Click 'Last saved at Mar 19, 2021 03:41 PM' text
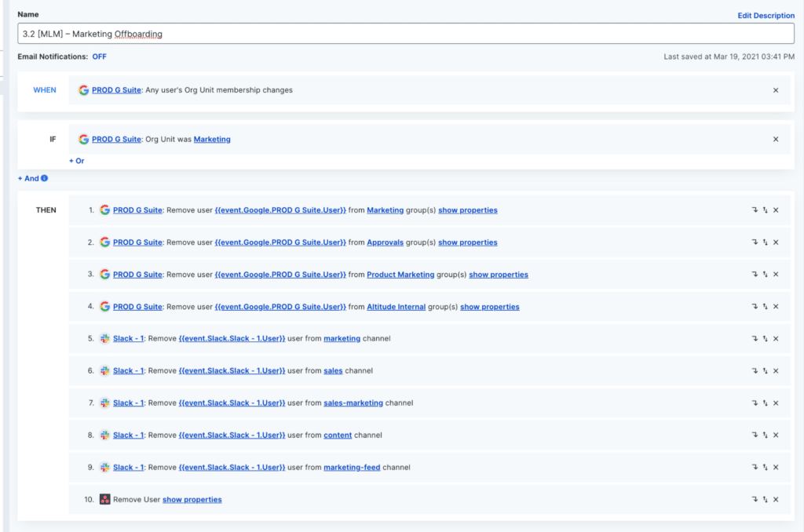The image size is (804, 532). 729,56
